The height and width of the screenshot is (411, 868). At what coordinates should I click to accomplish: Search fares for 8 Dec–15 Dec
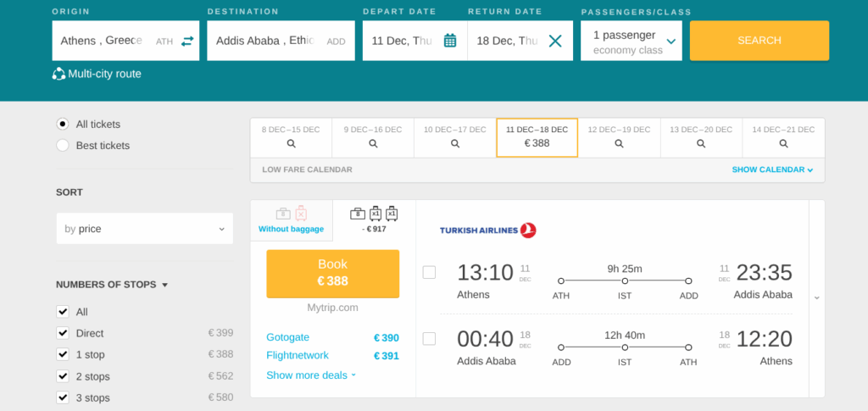click(291, 137)
